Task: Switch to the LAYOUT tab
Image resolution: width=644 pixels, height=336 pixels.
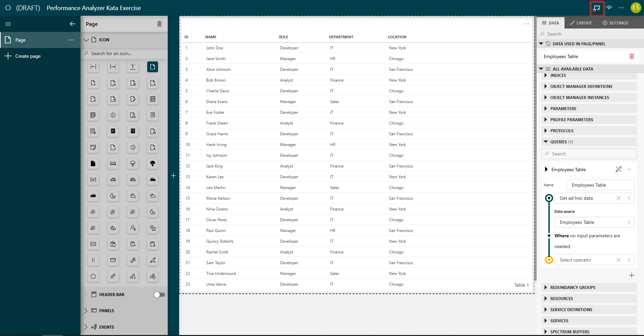Action: (581, 23)
